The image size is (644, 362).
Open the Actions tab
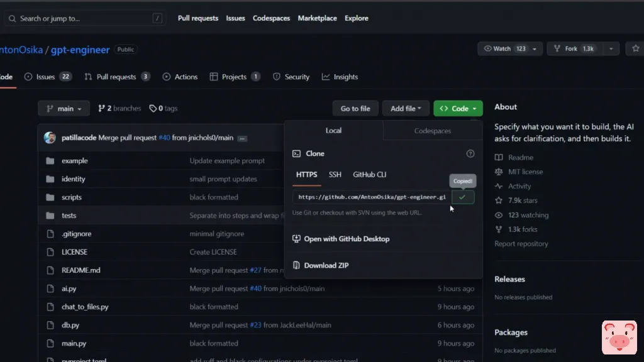coord(180,77)
